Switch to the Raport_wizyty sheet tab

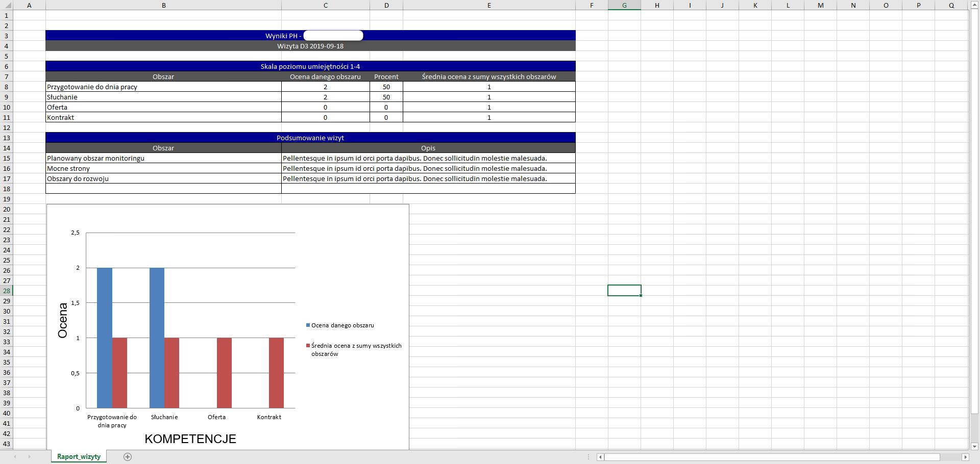pyautogui.click(x=79, y=457)
